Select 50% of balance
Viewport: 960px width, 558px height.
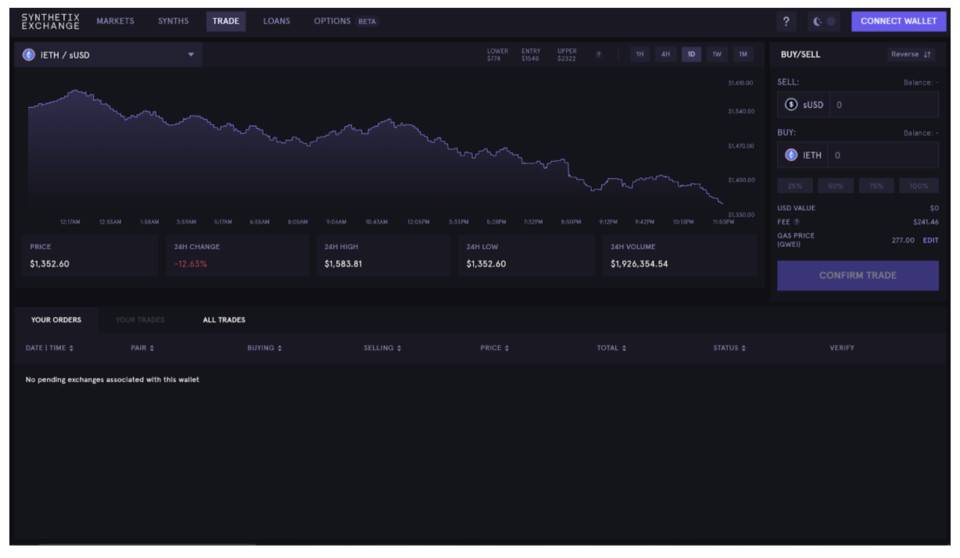836,186
